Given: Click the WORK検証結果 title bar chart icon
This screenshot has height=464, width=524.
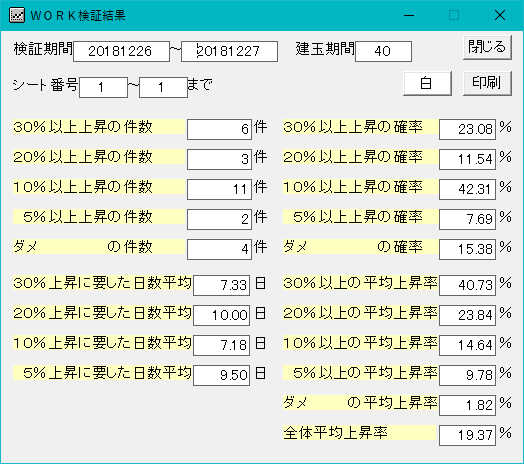Looking at the screenshot, I should [x=17, y=15].
